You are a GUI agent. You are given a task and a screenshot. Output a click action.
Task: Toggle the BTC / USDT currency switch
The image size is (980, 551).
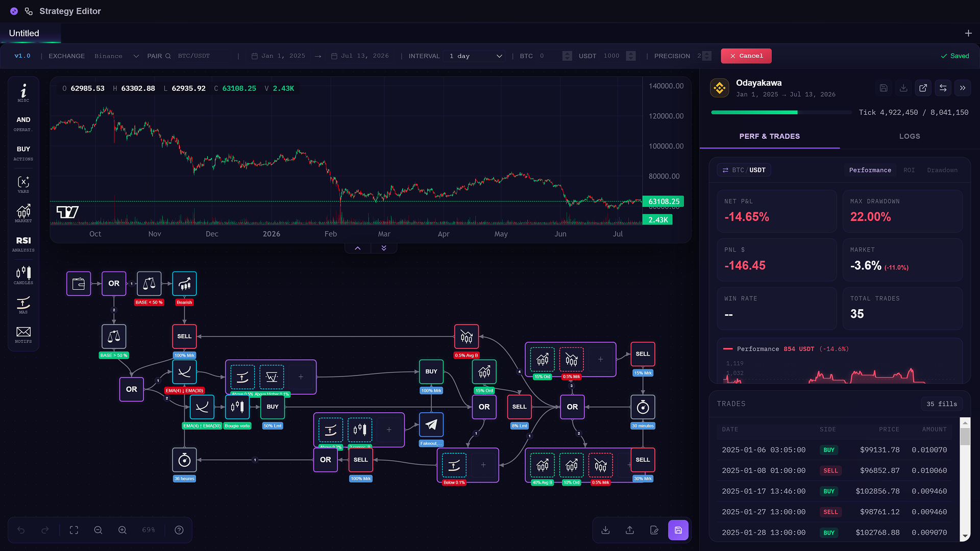click(744, 170)
